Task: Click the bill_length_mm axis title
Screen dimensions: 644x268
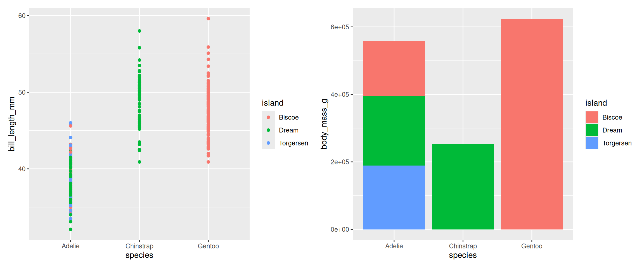Action: [11, 124]
